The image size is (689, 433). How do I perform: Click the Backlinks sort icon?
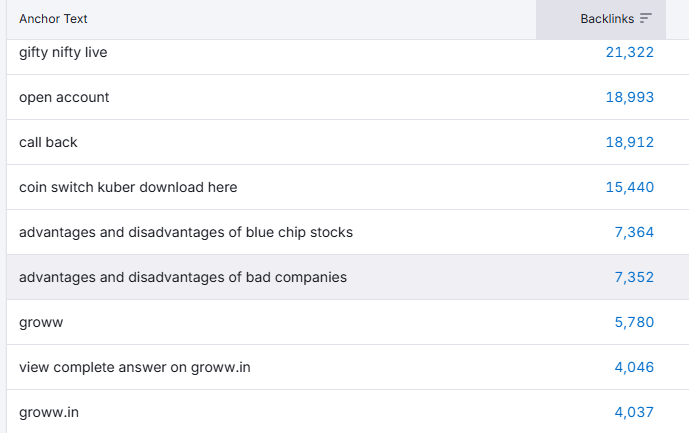click(x=645, y=18)
